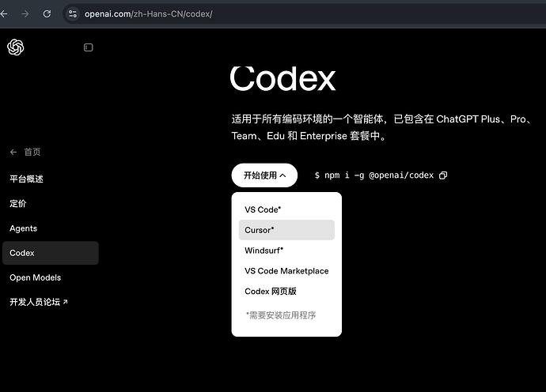Screen dimensions: 546x392
Task: Go to 首页 in sidebar
Action: [x=32, y=152]
